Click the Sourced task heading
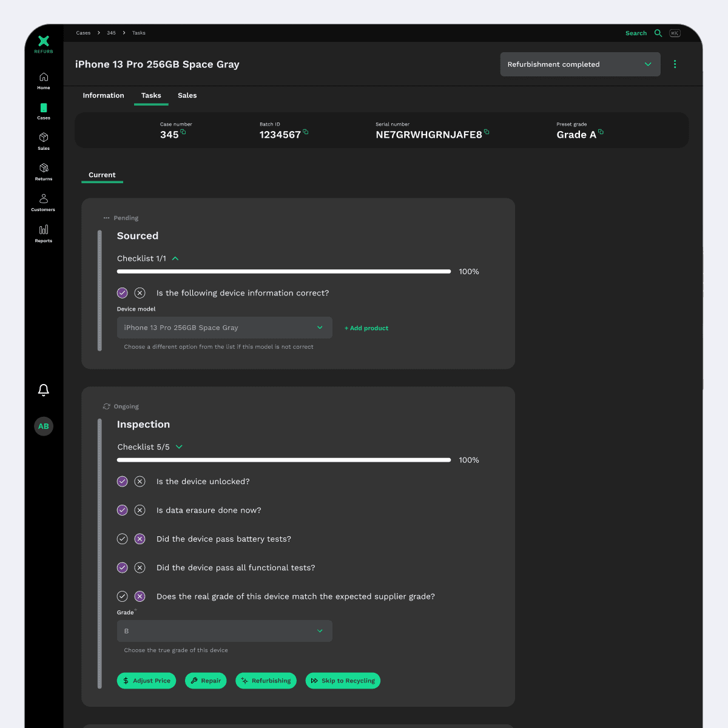This screenshot has height=728, width=728. coord(138,236)
